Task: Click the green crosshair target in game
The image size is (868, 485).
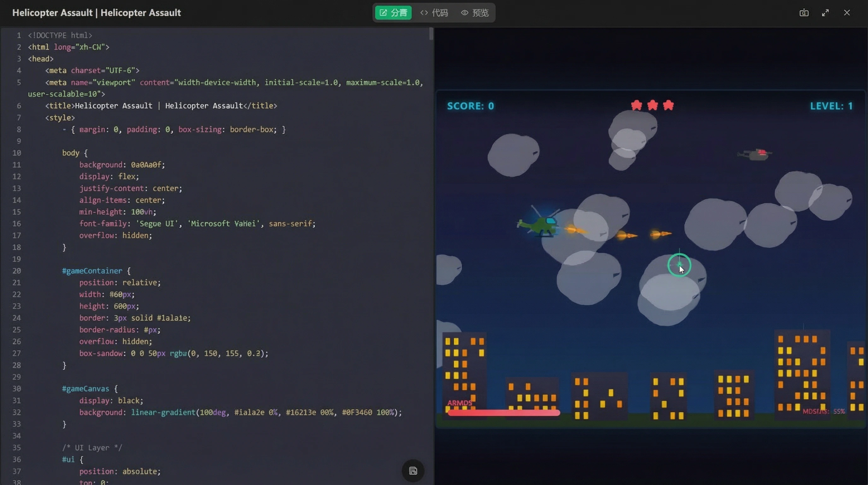Action: pos(679,265)
